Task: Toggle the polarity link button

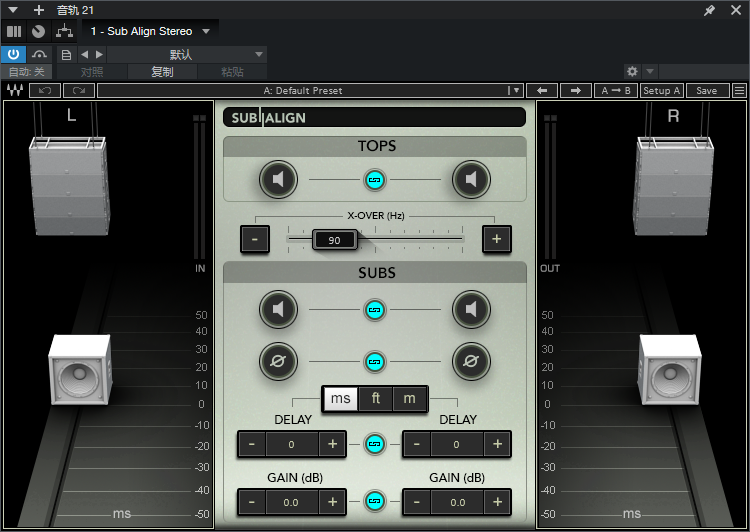Action: [375, 362]
